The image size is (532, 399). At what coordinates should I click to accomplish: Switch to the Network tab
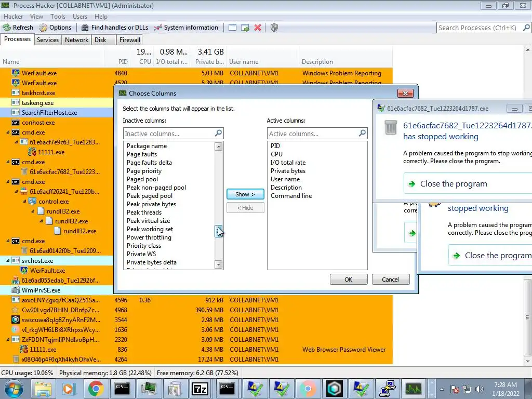coord(77,39)
